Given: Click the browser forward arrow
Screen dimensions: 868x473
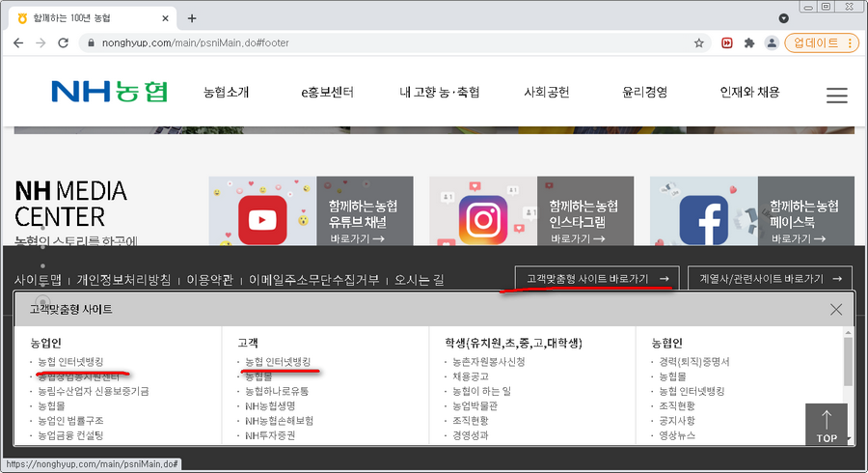Looking at the screenshot, I should (41, 43).
